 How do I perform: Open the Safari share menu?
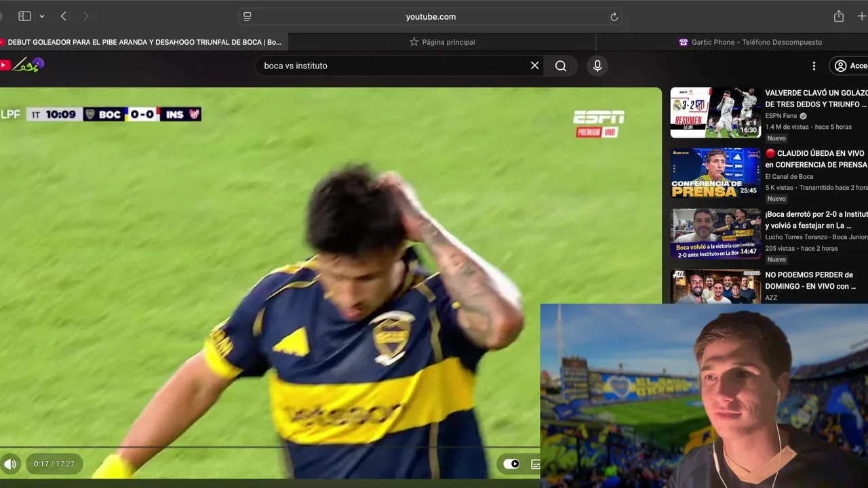(x=839, y=16)
